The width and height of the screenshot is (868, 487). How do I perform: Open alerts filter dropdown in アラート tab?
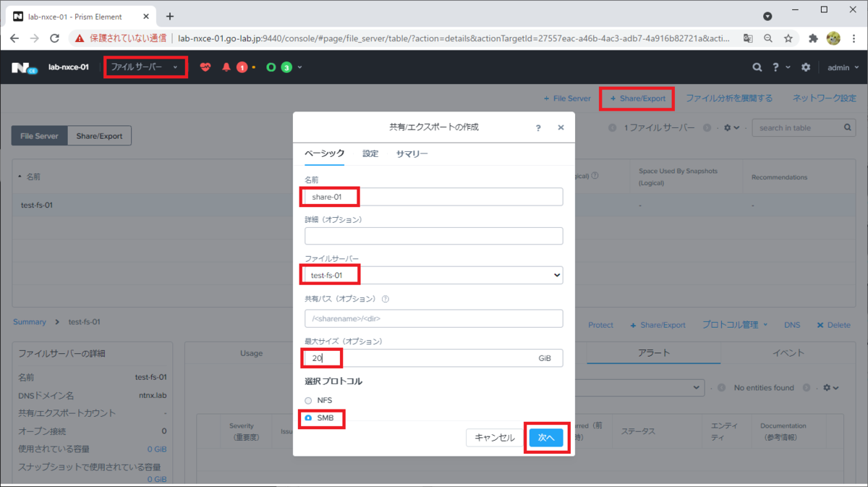(x=639, y=387)
